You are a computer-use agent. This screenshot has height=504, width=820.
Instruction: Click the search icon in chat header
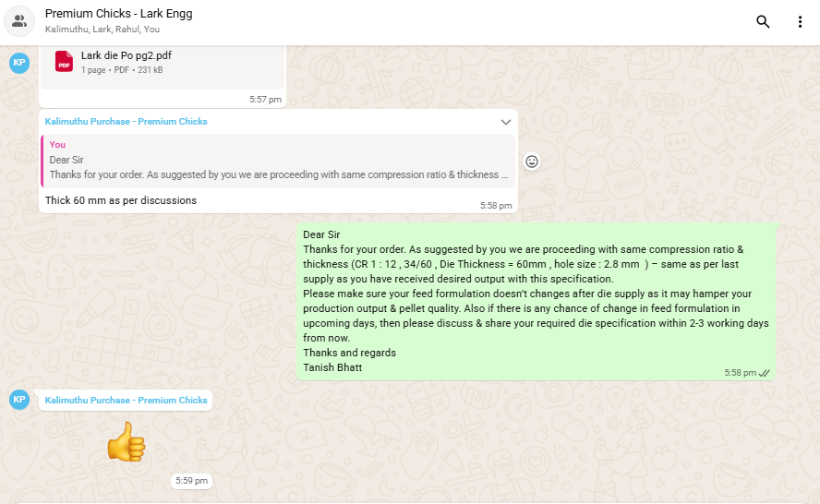763,22
